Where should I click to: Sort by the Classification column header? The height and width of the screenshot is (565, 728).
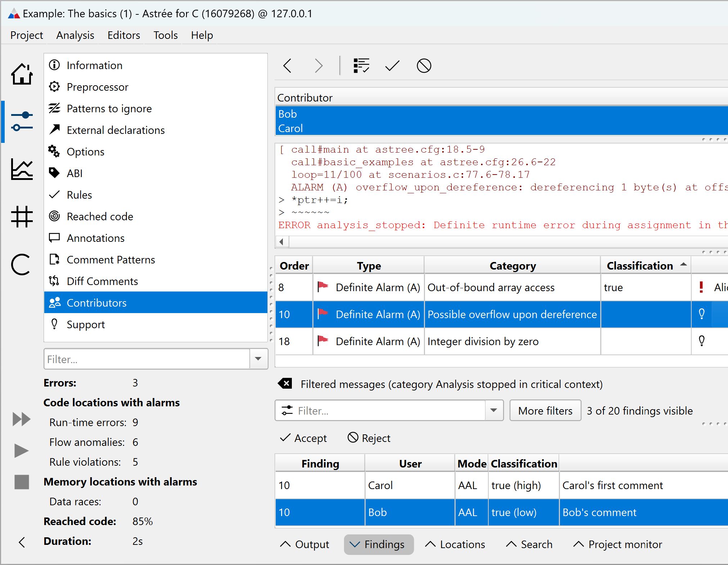click(646, 266)
